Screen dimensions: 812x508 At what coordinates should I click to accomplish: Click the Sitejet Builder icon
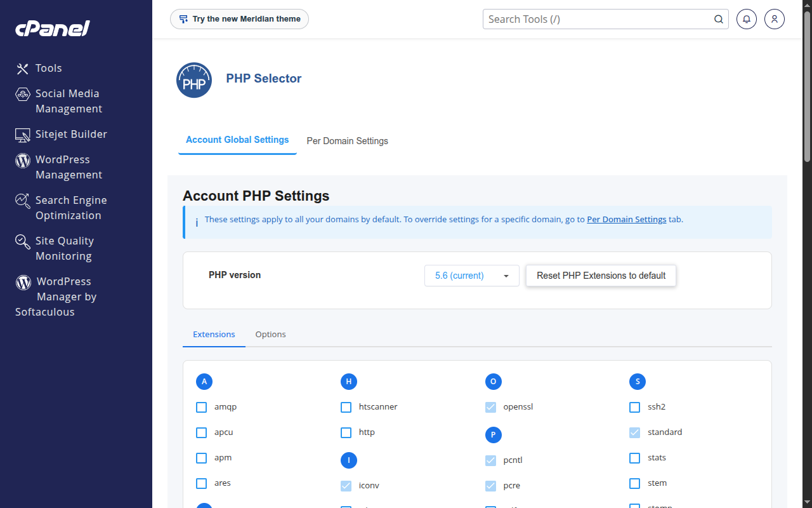click(x=23, y=135)
